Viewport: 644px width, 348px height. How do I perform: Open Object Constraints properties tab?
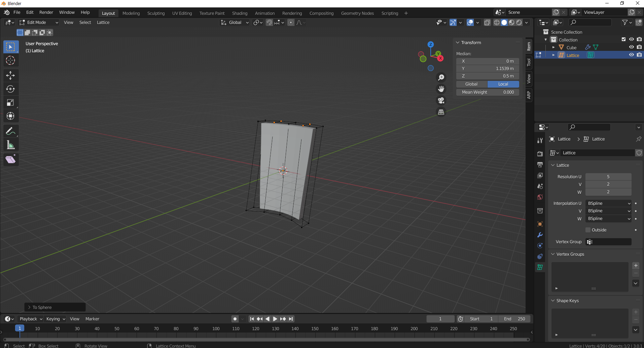(x=540, y=256)
